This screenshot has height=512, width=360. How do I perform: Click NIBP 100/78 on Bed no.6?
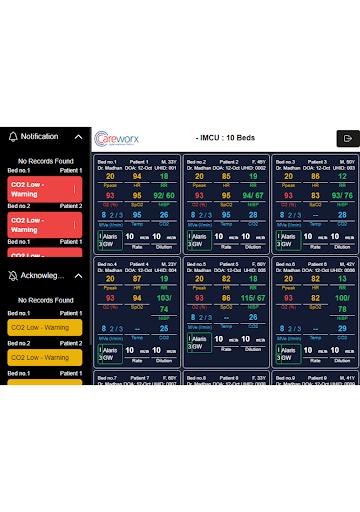342,304
